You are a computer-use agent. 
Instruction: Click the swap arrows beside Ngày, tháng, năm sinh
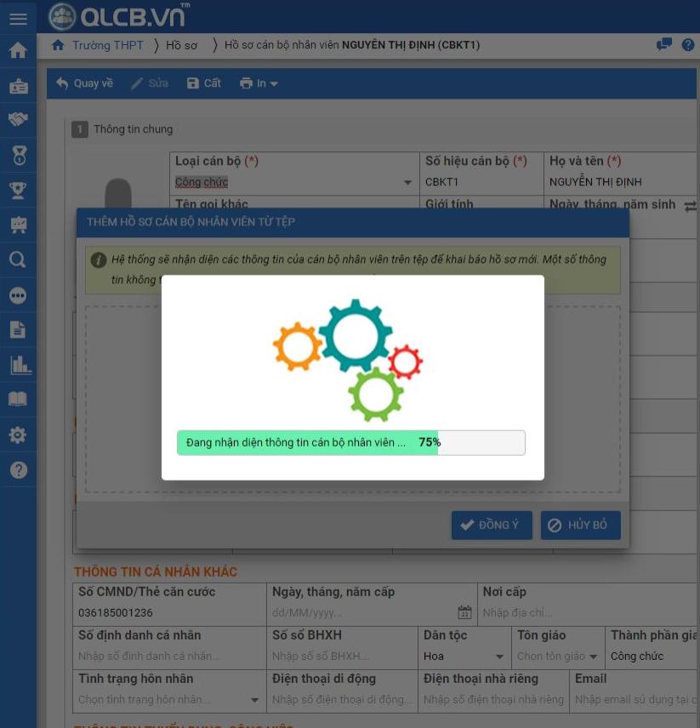690,205
